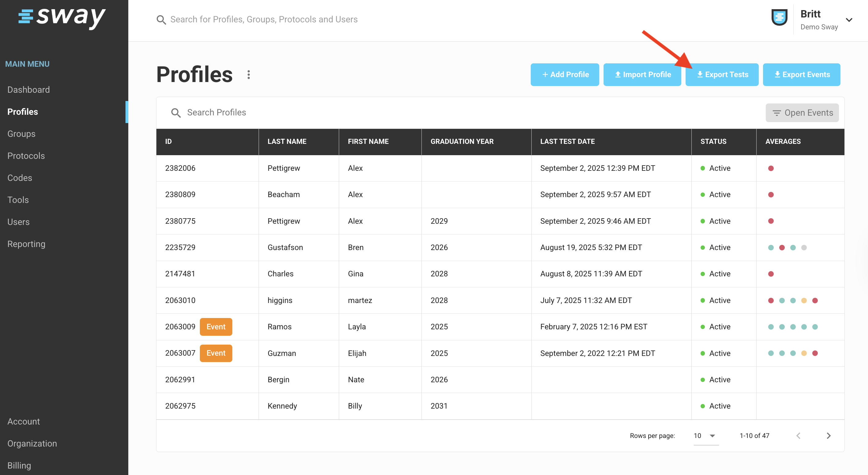Click the organization shield avatar icon

pyautogui.click(x=779, y=17)
